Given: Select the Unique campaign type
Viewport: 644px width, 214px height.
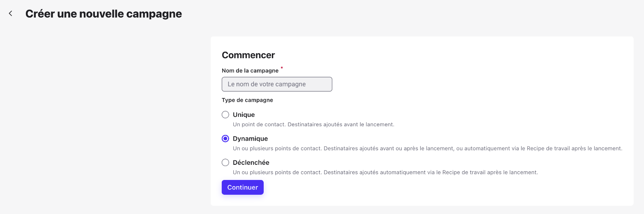Looking at the screenshot, I should click(225, 115).
